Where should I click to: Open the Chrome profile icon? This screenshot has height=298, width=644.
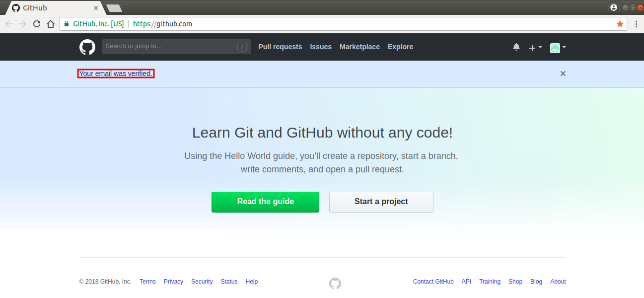614,7
